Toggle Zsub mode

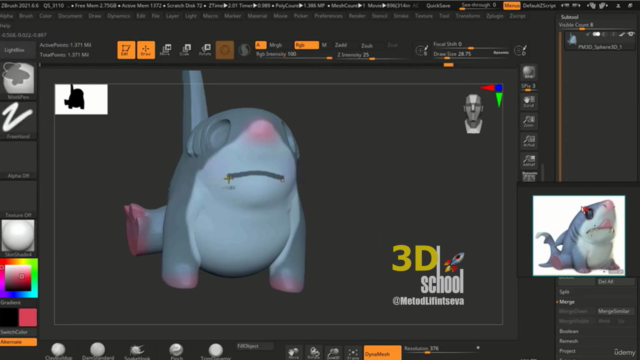(367, 46)
